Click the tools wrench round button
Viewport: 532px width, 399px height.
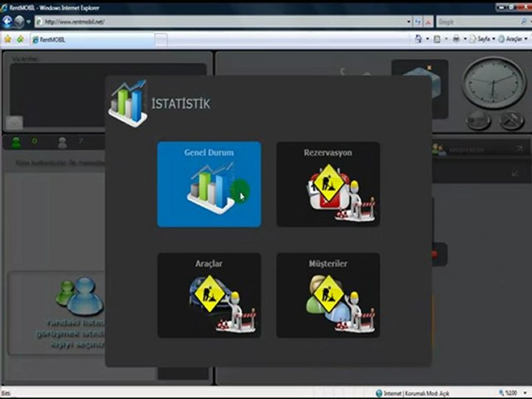coord(511,120)
